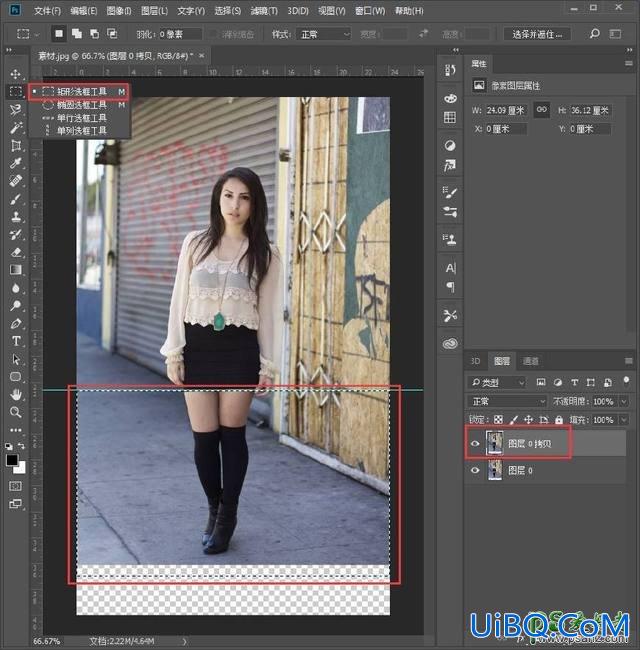Viewport: 640px width, 650px height.
Task: Open the Swatches panel grid icon
Action: click(450, 117)
